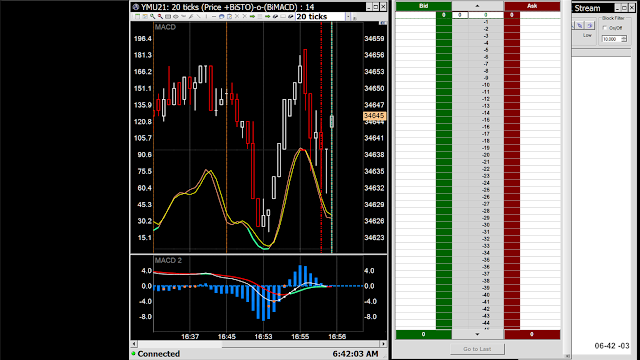Click the red Ask column header
The width and height of the screenshot is (640, 360).
[532, 6]
